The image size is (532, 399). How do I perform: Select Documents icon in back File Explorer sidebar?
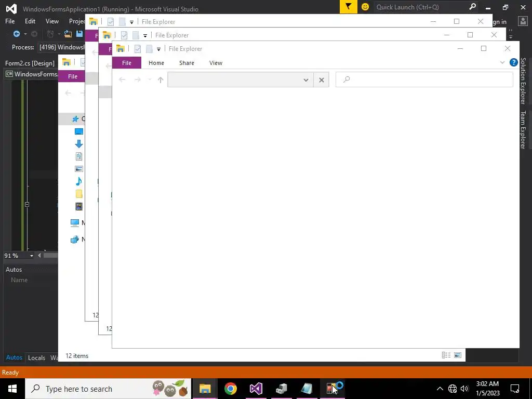[79, 156]
